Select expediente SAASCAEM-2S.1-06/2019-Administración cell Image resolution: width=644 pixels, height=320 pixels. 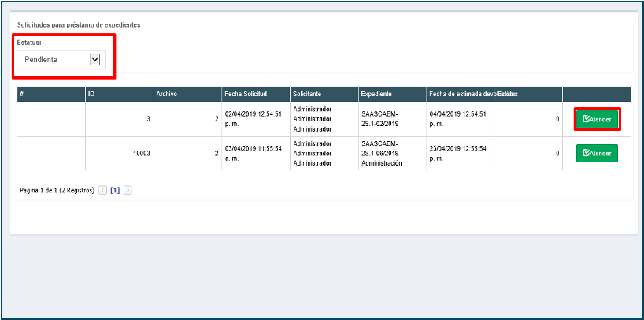tap(381, 153)
